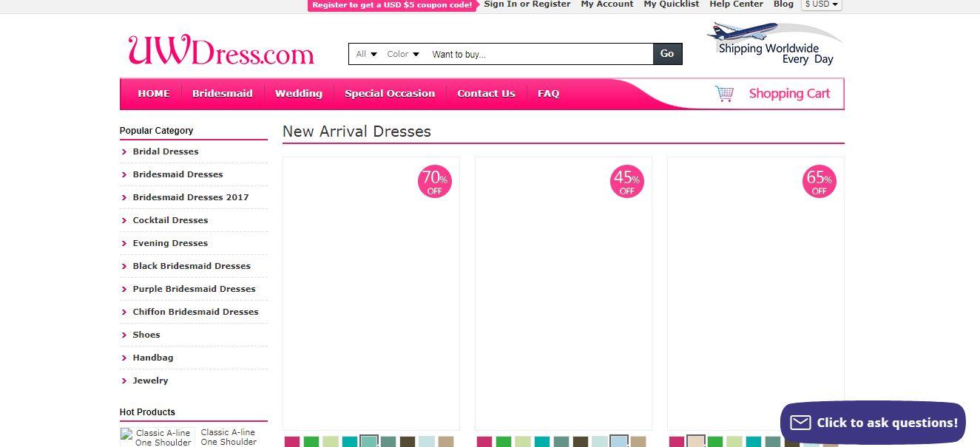The width and height of the screenshot is (980, 447).
Task: Open the $ USD currency dropdown
Action: tap(822, 4)
